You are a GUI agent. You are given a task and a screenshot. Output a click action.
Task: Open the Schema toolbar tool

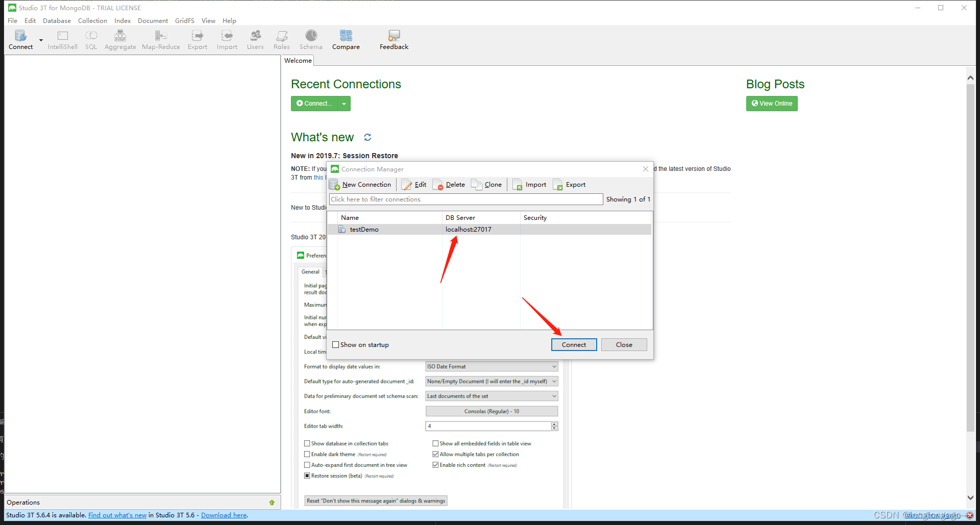tap(311, 39)
